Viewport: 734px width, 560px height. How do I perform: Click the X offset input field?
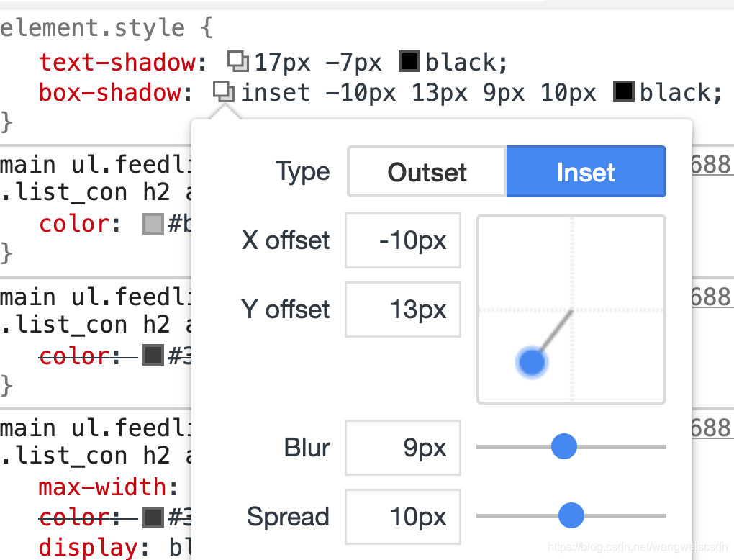click(402, 240)
